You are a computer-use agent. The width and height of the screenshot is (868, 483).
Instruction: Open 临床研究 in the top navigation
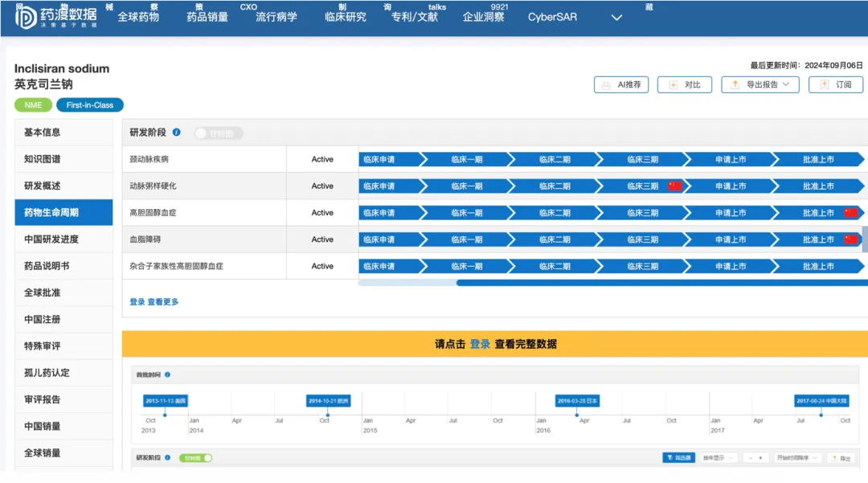click(x=345, y=17)
